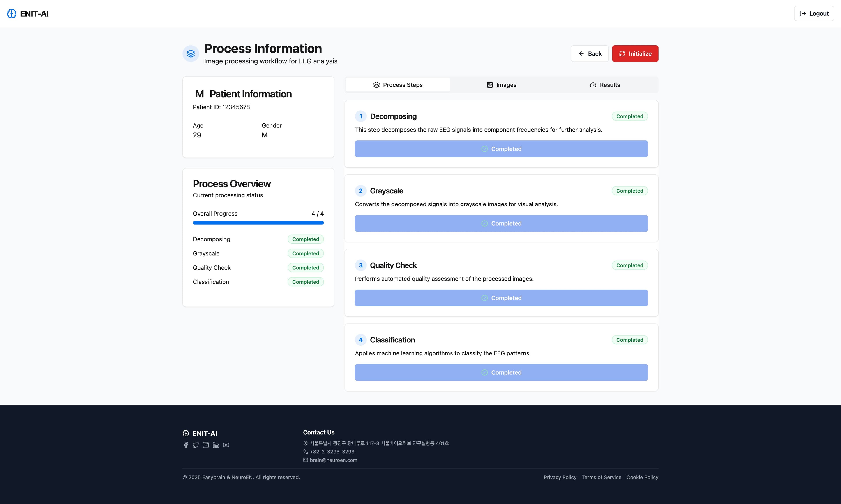
Task: Click 'Image processing workflow for EEG analysis' subtitle
Action: pos(270,61)
